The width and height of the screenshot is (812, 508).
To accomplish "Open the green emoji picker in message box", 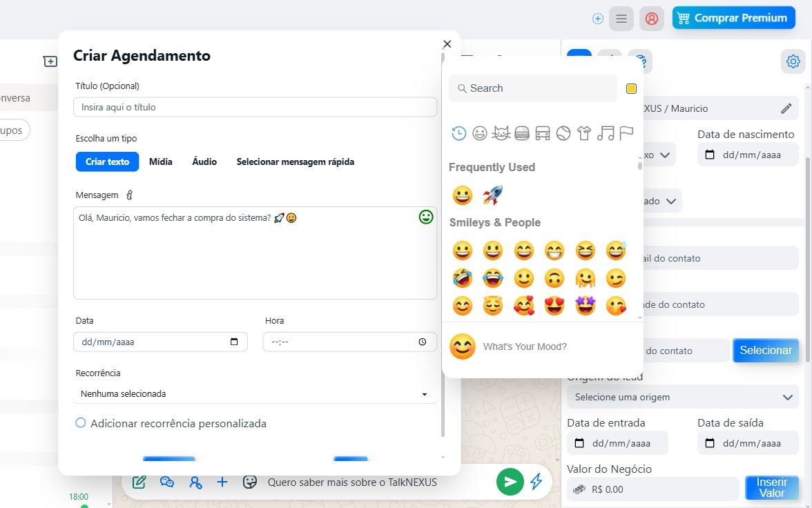I will [426, 217].
